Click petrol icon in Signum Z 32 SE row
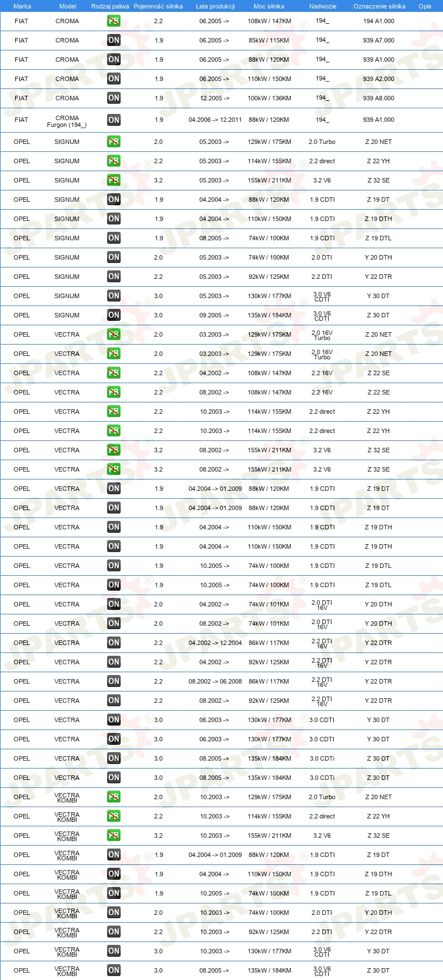The height and width of the screenshot is (980, 443). [x=114, y=180]
